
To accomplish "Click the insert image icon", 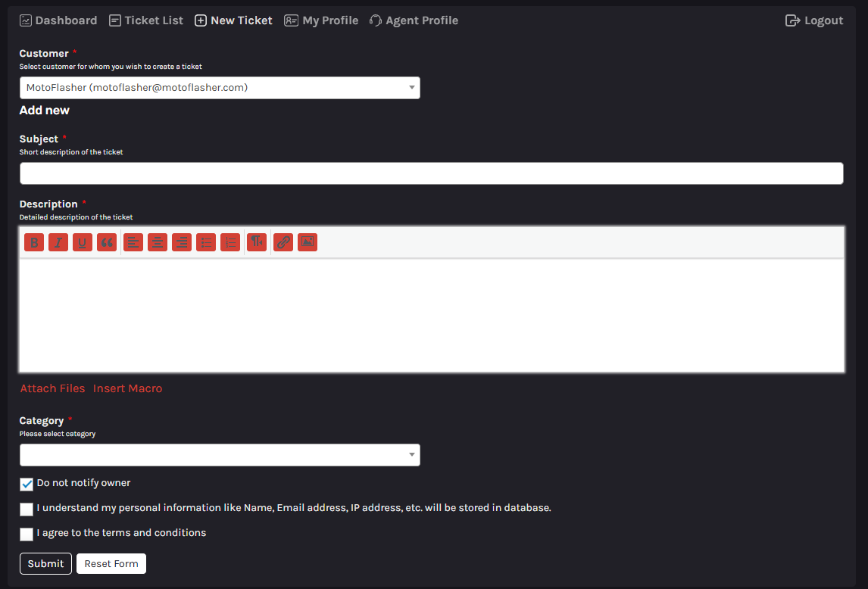I will pyautogui.click(x=308, y=242).
